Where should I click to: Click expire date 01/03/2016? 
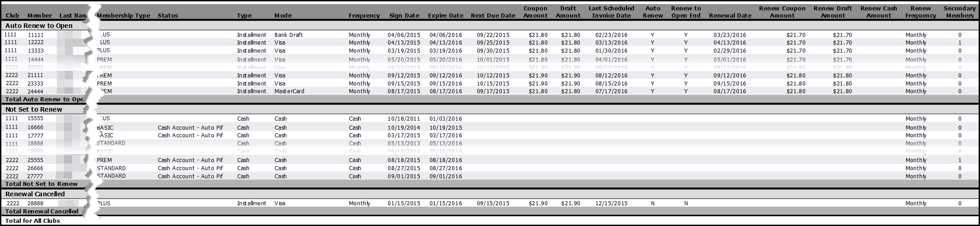(446, 119)
